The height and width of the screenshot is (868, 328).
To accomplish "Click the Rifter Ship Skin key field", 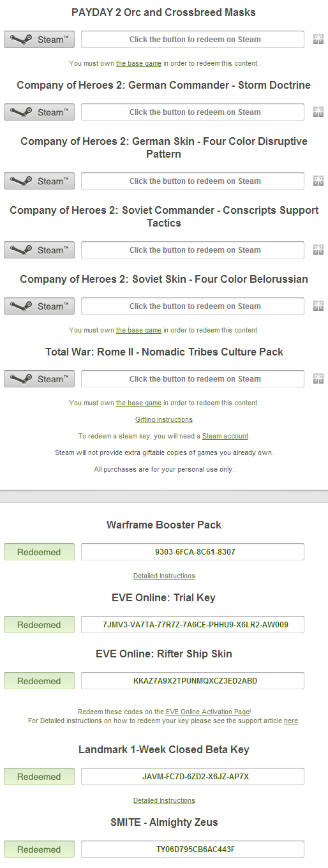I will click(193, 681).
